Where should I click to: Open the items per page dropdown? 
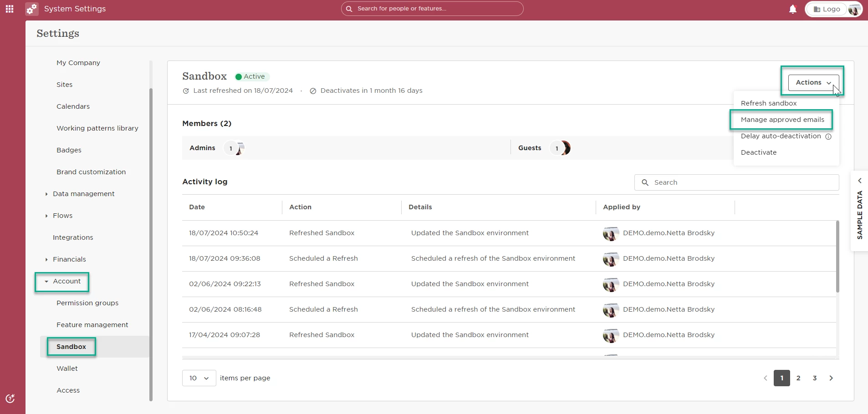[199, 378]
